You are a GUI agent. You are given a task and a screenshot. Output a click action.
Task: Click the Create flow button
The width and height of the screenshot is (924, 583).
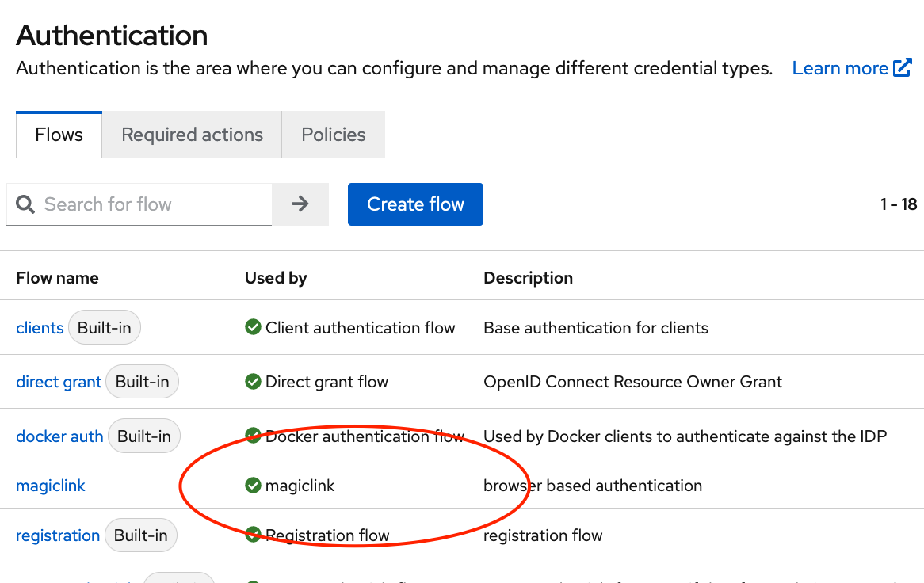coord(415,204)
